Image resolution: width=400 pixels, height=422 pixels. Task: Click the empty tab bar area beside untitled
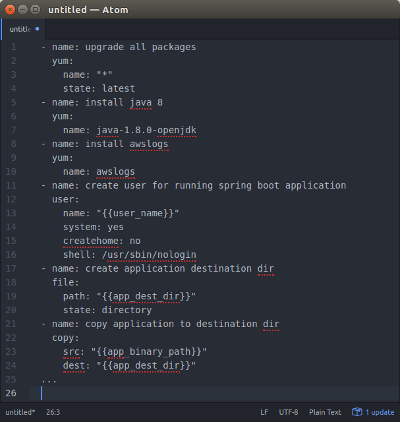(x=222, y=29)
